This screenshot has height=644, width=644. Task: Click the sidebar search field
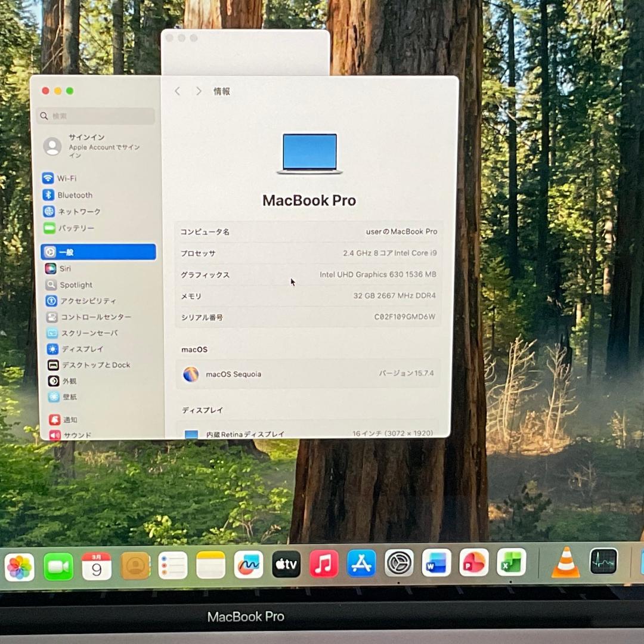95,116
